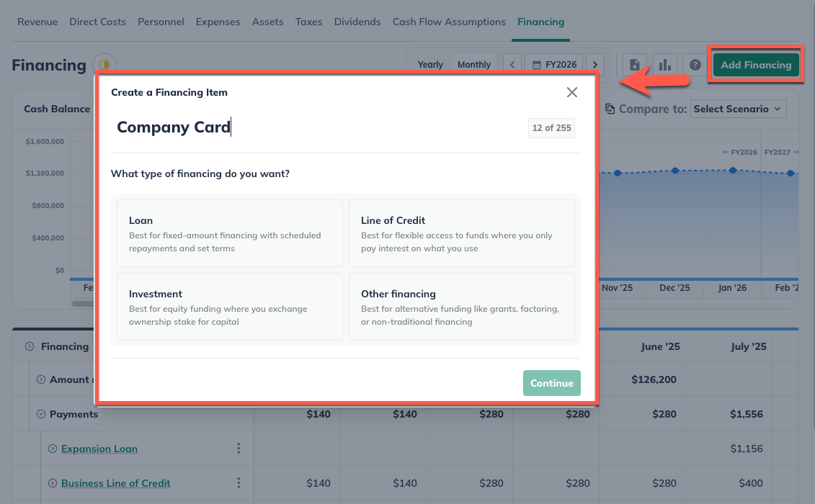Switch to the Cash Flow Assumptions tab
The height and width of the screenshot is (504, 815).
[x=449, y=22]
